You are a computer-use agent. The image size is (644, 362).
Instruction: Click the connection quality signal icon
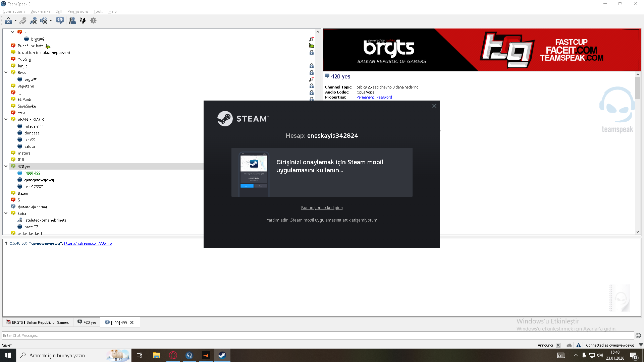(x=641, y=345)
